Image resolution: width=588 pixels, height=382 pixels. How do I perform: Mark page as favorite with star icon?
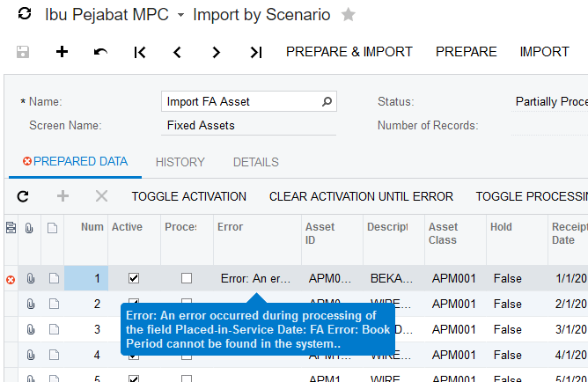349,15
